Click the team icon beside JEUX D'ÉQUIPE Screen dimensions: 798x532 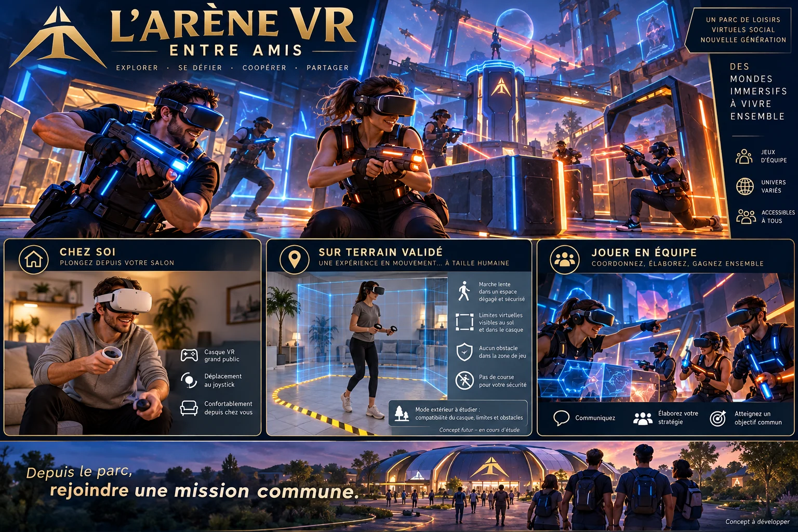coord(744,156)
